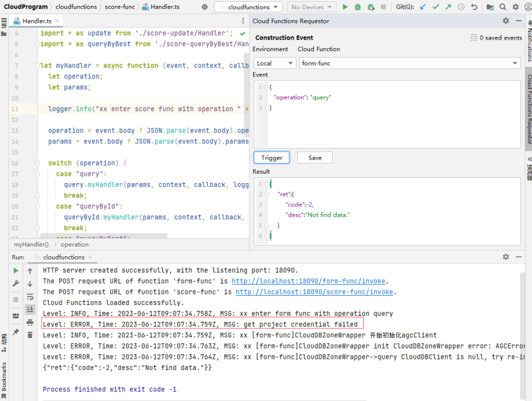
Task: Open the 0 saved events list
Action: [x=496, y=38]
